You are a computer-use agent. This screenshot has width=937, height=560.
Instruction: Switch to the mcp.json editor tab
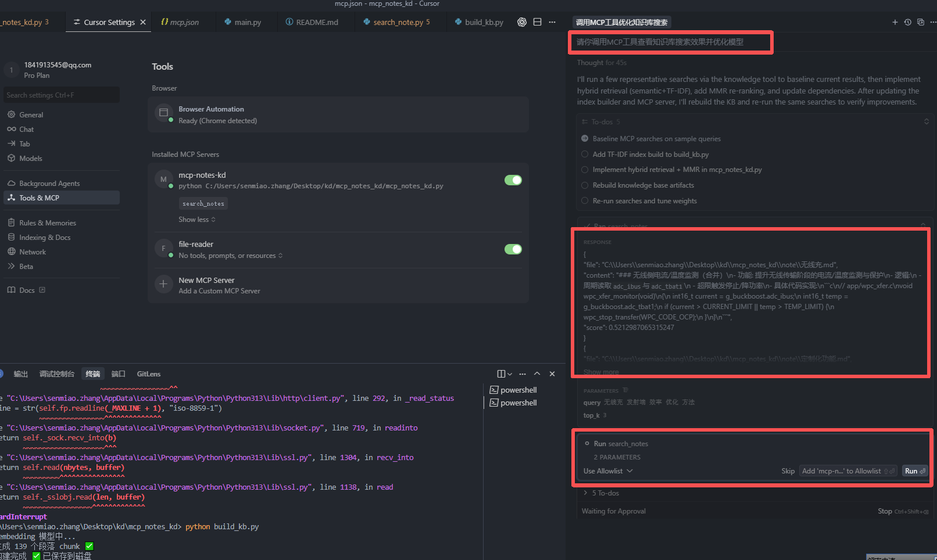180,22
